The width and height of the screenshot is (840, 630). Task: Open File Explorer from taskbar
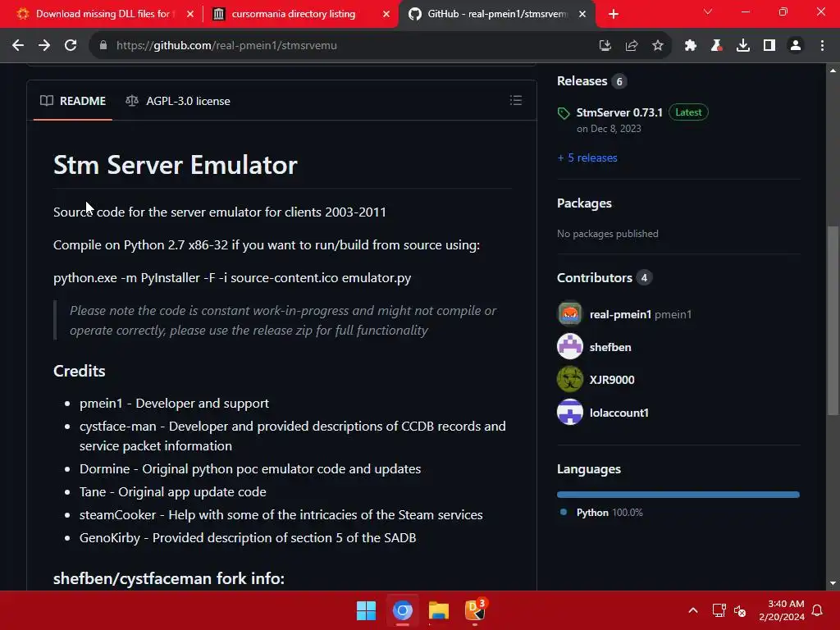439,610
